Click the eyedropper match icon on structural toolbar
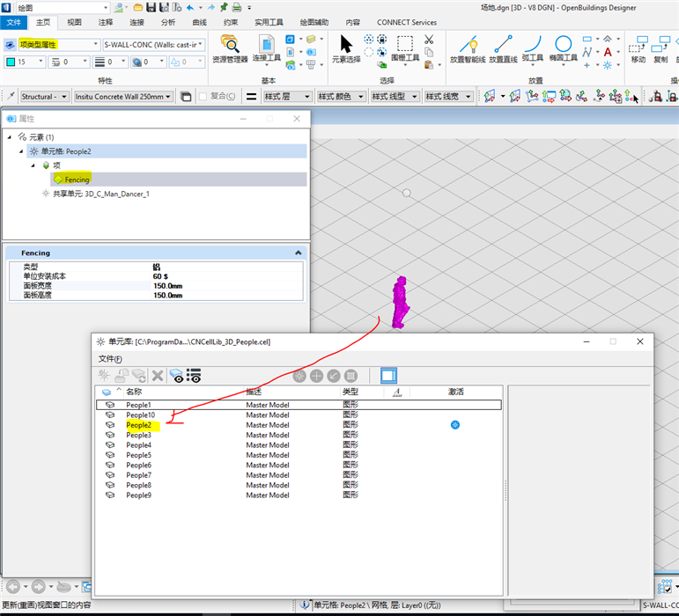Screen dimensions: 679x616 click(x=11, y=96)
